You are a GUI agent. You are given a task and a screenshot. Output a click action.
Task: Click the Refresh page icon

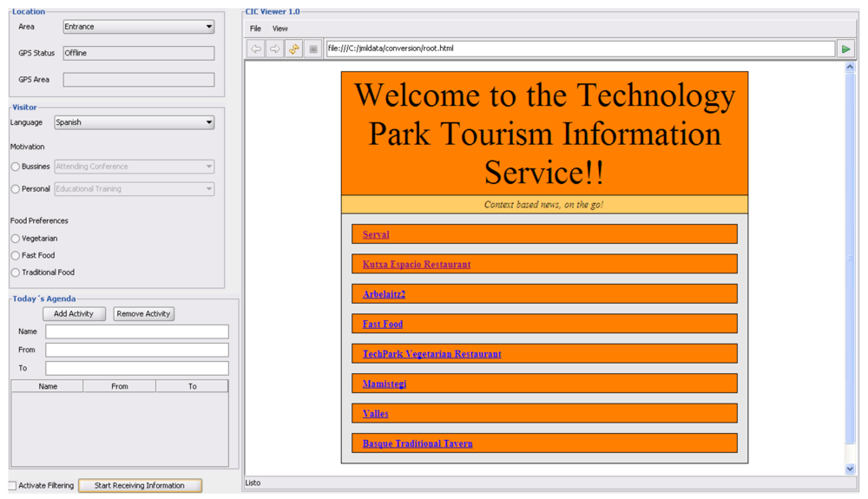pyautogui.click(x=293, y=49)
